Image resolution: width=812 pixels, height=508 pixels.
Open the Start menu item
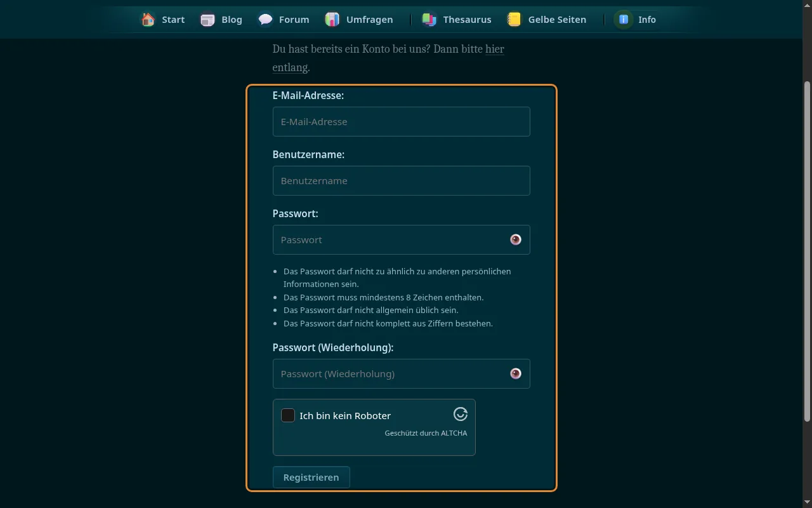point(163,20)
